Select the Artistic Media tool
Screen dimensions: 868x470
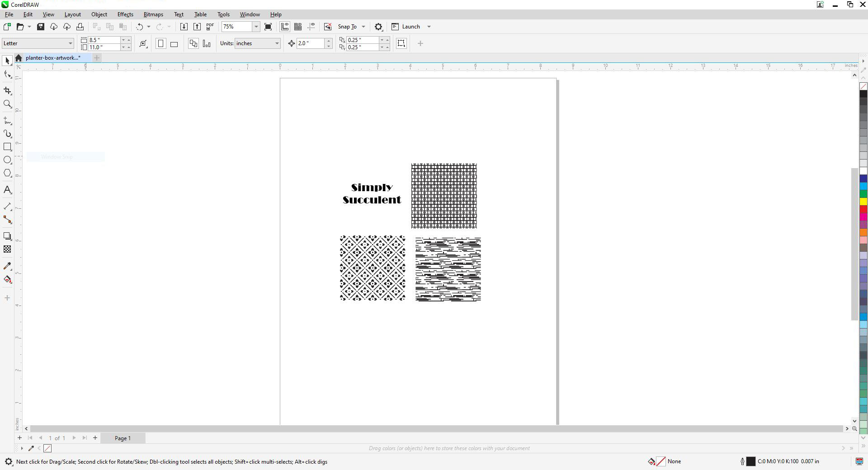click(x=7, y=134)
